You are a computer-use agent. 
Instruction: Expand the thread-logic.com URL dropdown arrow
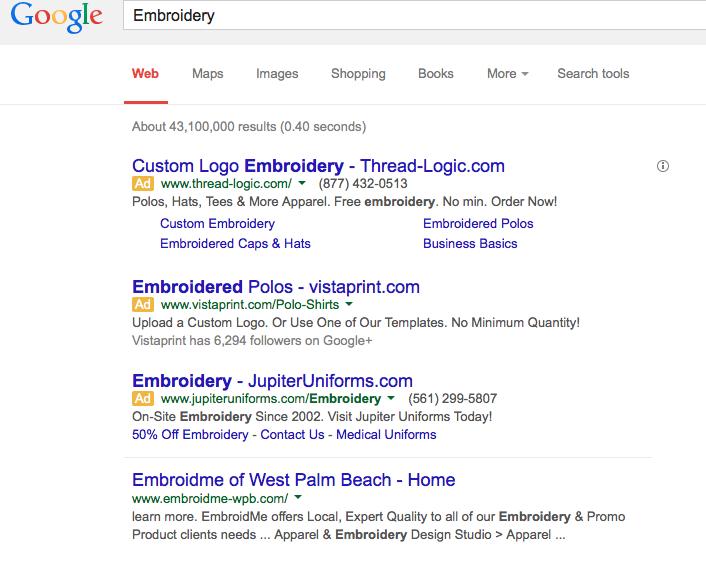(x=302, y=184)
